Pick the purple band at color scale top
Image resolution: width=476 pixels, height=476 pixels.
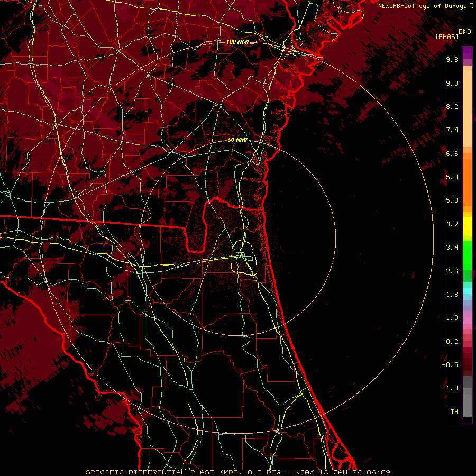pyautogui.click(x=467, y=53)
